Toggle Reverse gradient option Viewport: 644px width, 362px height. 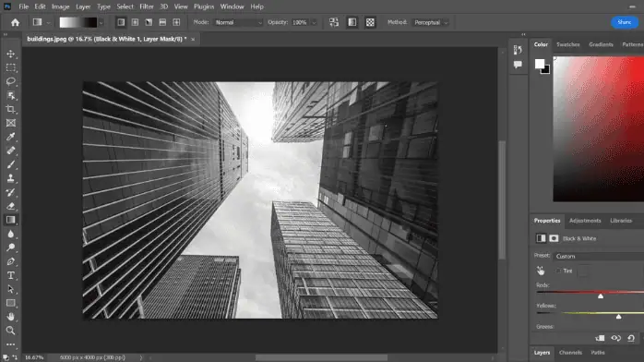tap(334, 22)
